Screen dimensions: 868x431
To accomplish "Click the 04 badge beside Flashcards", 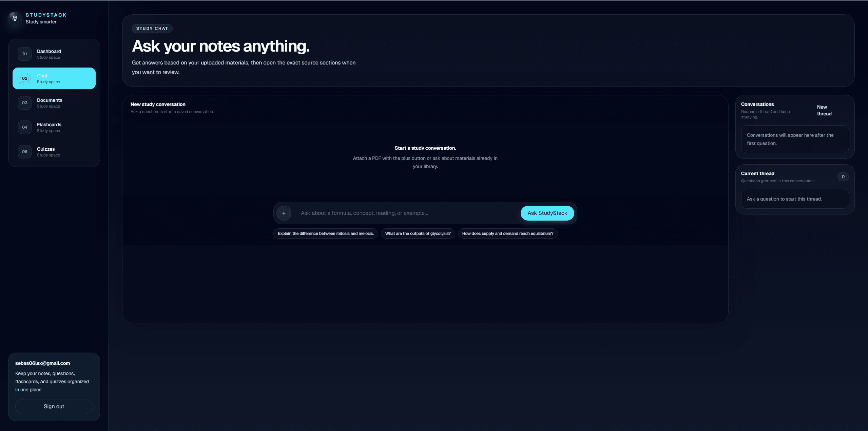I will (x=25, y=127).
